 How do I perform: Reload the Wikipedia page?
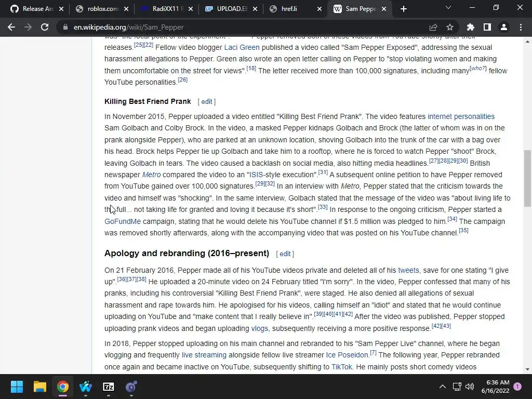45,27
